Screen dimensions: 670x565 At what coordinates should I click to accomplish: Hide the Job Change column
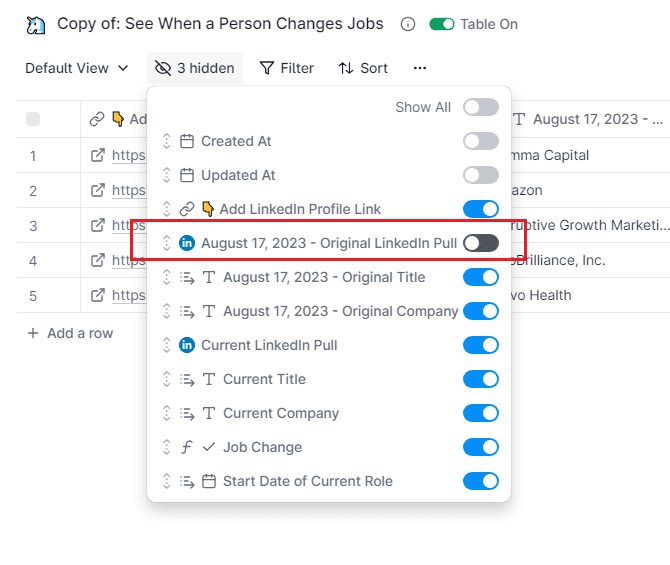pyautogui.click(x=480, y=447)
